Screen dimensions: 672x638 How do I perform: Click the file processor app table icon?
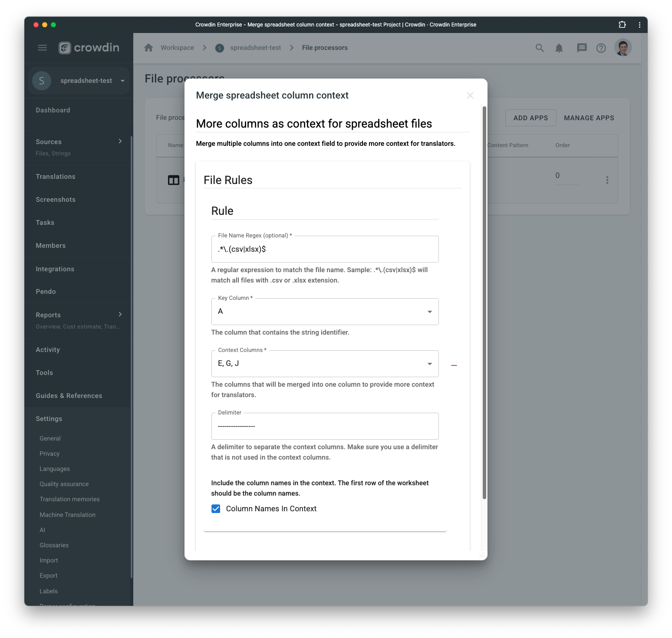pyautogui.click(x=174, y=180)
